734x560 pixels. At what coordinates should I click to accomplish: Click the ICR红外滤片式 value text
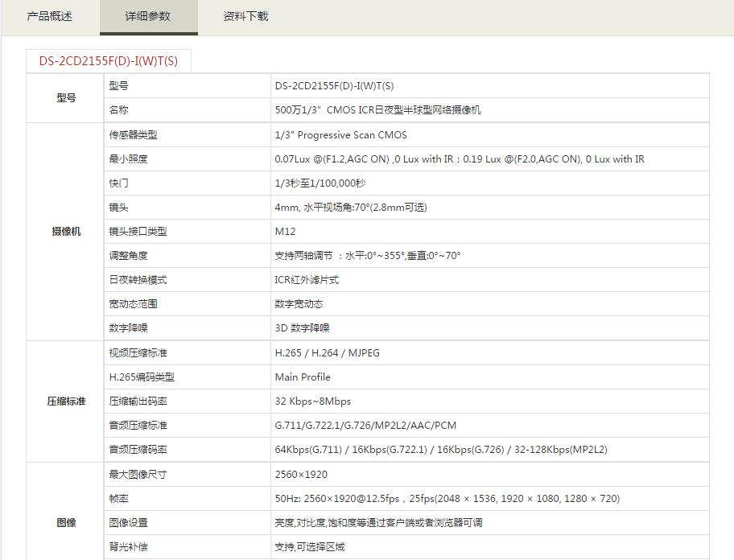click(x=307, y=280)
